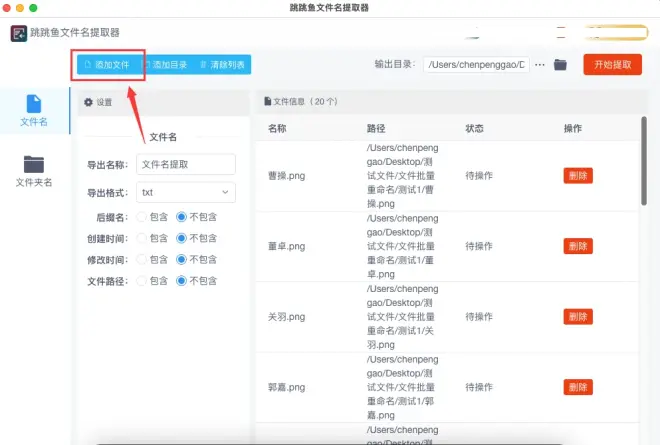The image size is (660, 445).
Task: Click the app logo icon
Action: coord(19,33)
